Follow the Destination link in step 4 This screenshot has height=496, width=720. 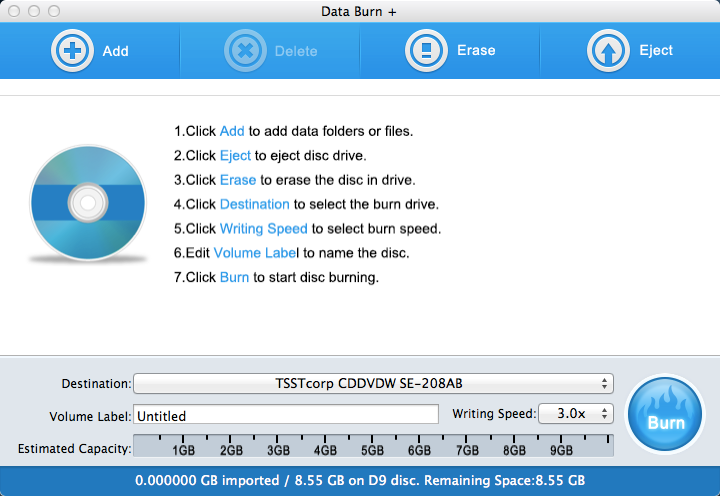pyautogui.click(x=254, y=204)
